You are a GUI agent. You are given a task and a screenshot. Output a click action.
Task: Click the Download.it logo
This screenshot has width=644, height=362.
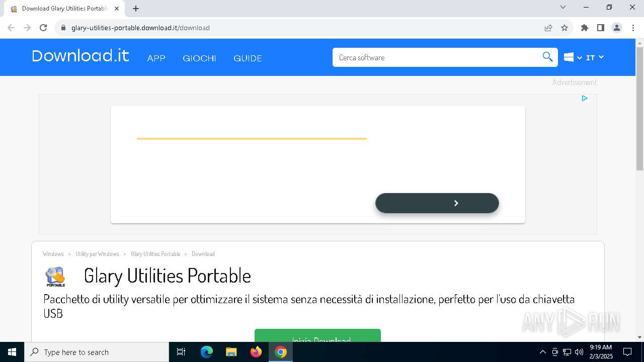pos(80,56)
